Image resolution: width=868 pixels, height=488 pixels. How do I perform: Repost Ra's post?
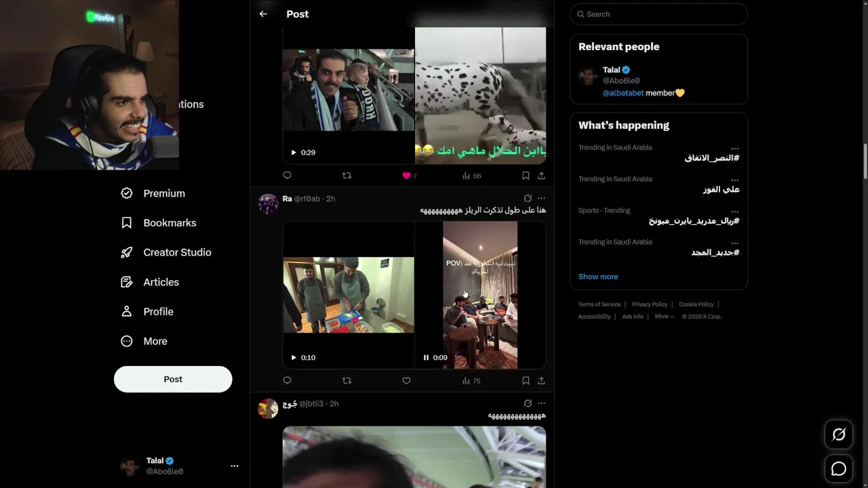point(347,381)
